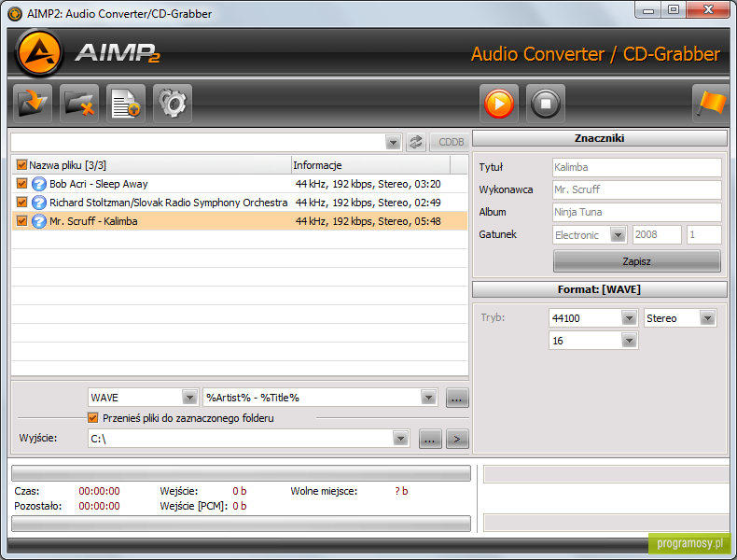Screen dimensions: 737x560
Task: Open the %Artist% - %Title% naming template dropdown
Action: (x=428, y=398)
